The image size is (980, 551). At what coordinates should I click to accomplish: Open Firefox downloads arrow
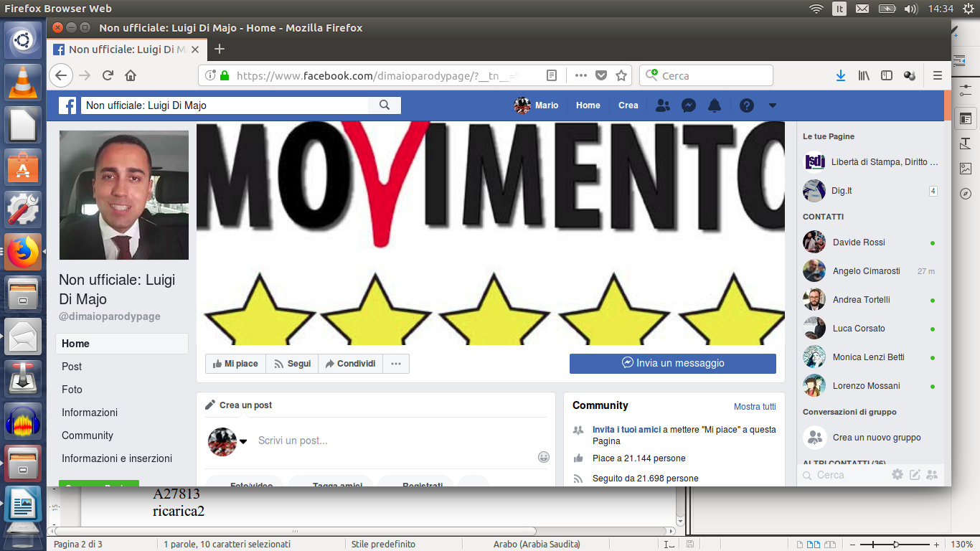(x=841, y=75)
